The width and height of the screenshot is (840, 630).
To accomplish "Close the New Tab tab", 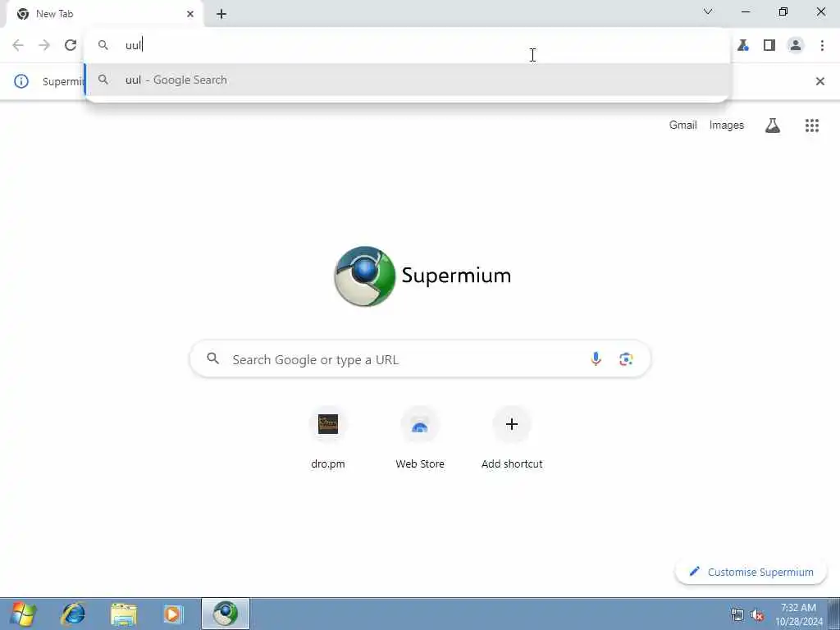I will [190, 14].
